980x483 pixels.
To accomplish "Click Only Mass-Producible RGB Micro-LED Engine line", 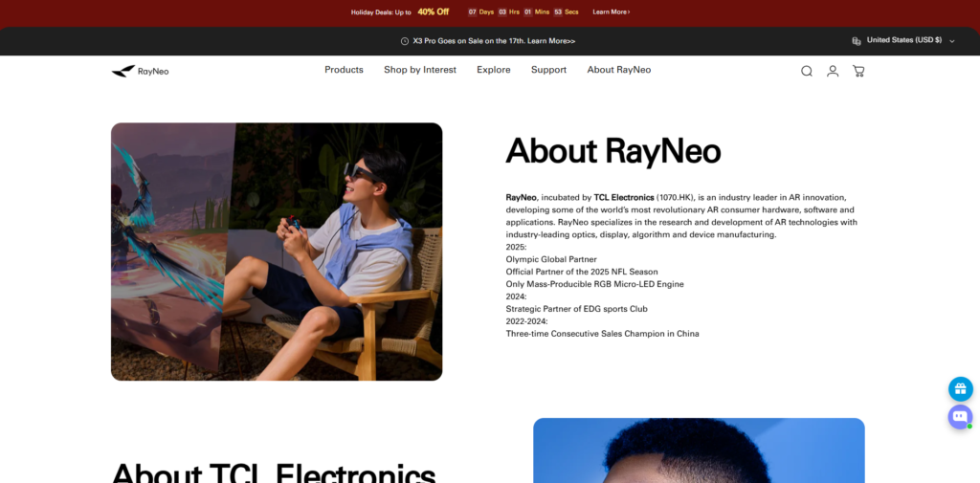I will (595, 284).
